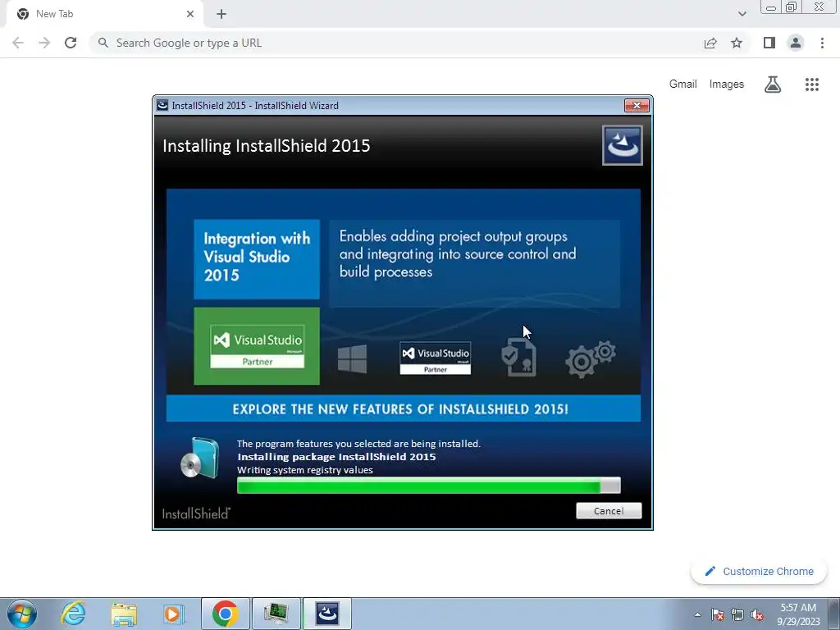This screenshot has height=630, width=840.
Task: Switch to InstallShield installer taskbar button
Action: coord(326,614)
